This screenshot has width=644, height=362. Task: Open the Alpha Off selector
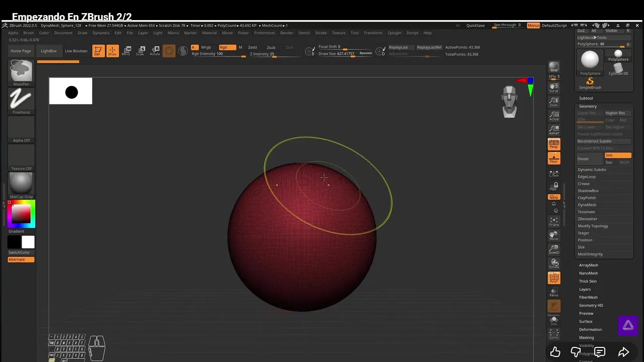tap(21, 130)
